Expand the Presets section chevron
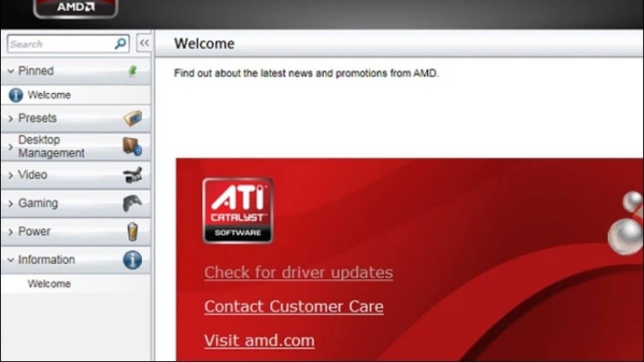 (x=11, y=119)
